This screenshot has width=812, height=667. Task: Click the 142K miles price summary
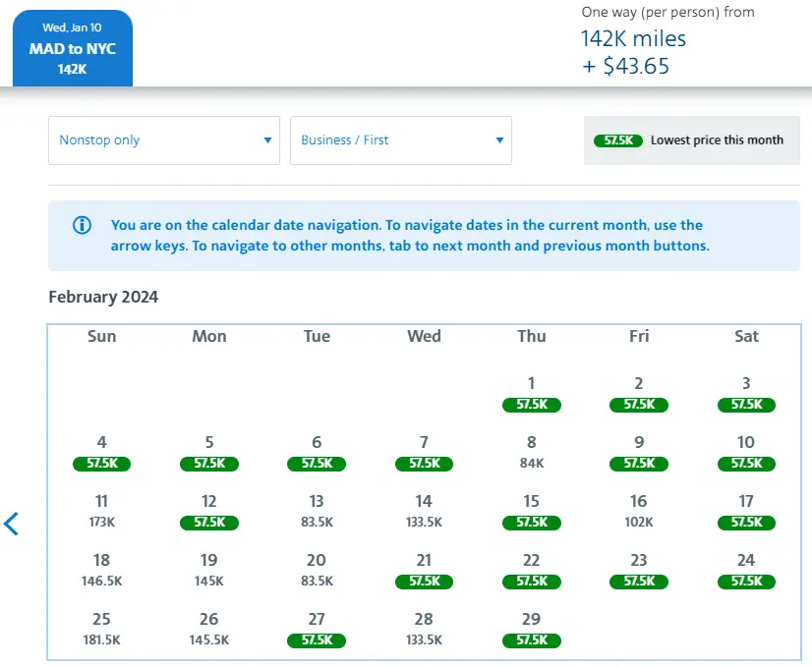633,39
